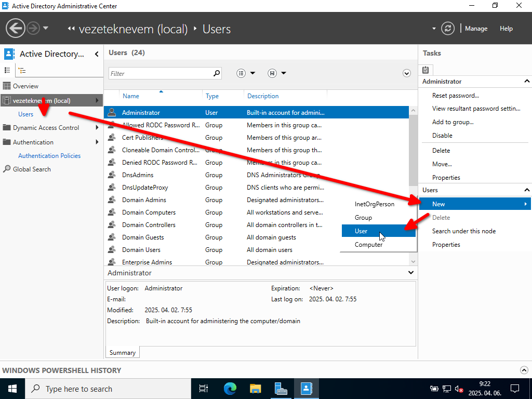Click into the Filter text field
Viewport: 532px width, 399px height.
point(160,73)
